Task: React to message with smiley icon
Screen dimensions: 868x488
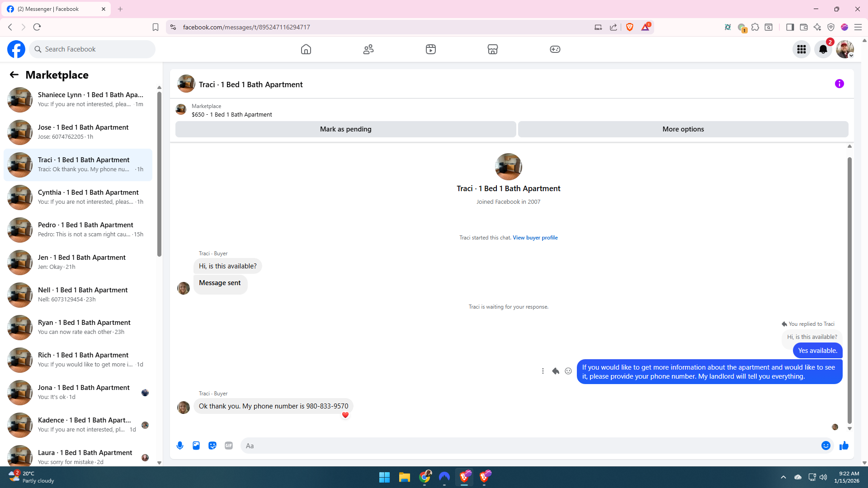Action: 568,371
